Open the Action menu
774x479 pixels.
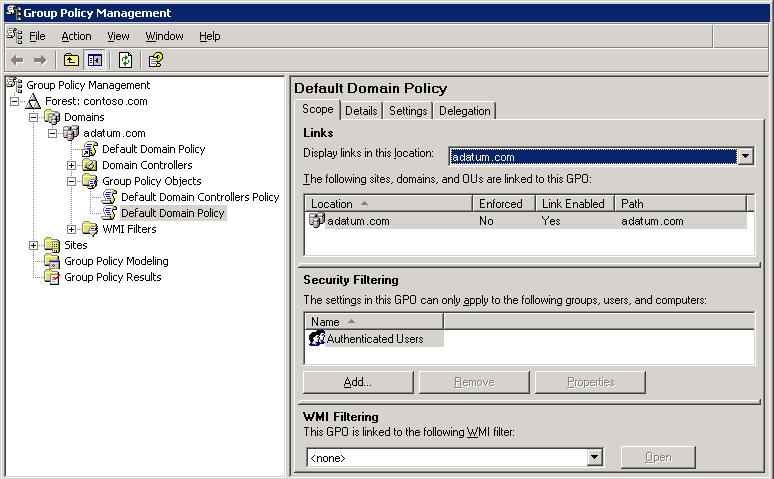pos(76,36)
